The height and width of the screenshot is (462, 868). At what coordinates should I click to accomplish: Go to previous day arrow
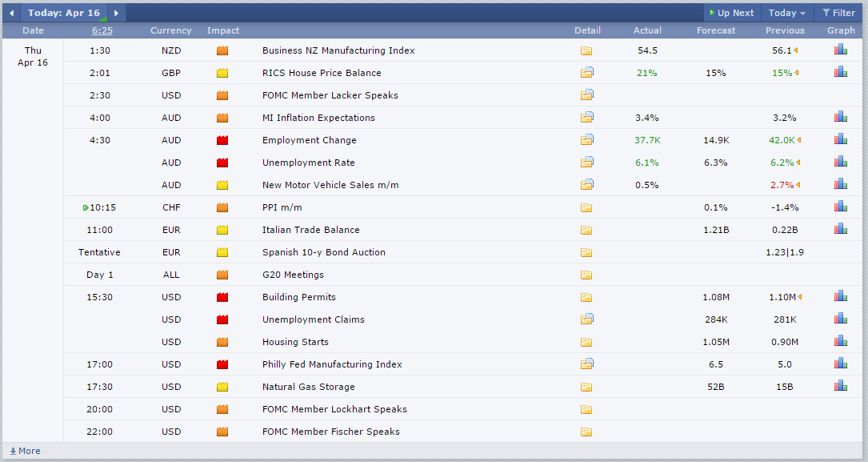pyautogui.click(x=11, y=13)
